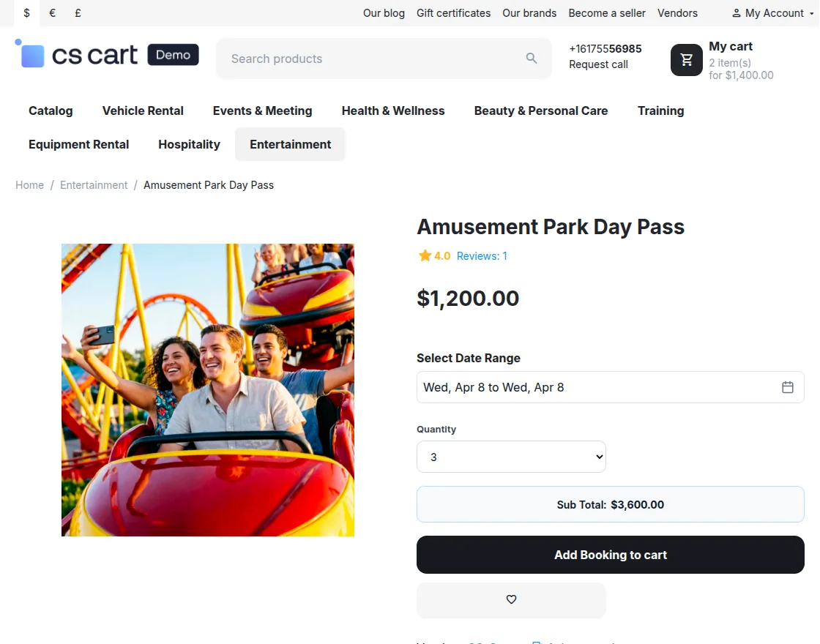Expand the My Account dropdown
The height and width of the screenshot is (644, 820).
[770, 12]
